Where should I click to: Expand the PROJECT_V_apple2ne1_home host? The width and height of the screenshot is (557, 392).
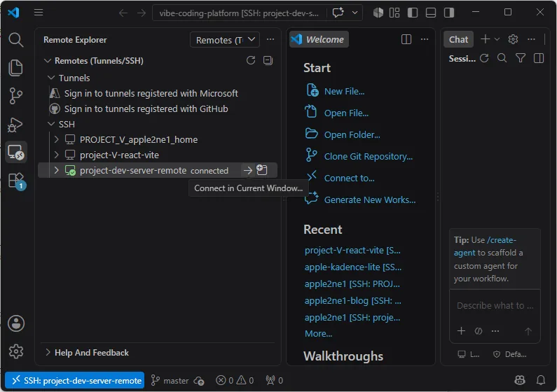56,139
